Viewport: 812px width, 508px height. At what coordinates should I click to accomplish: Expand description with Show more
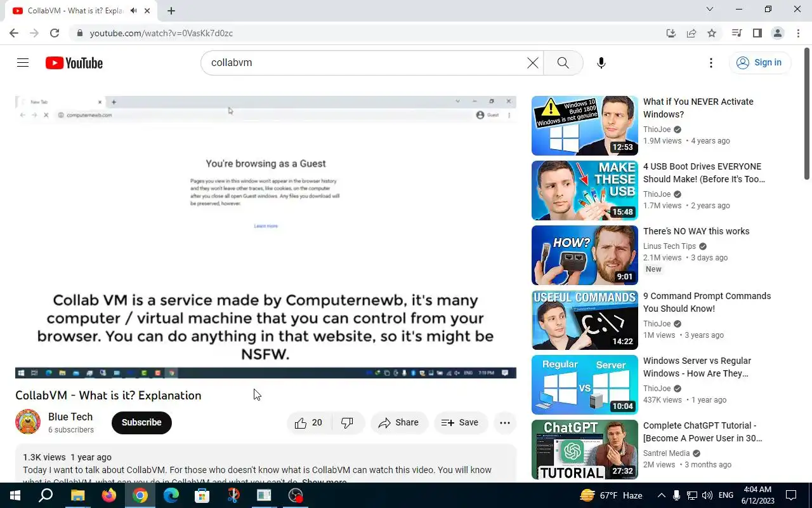click(324, 481)
